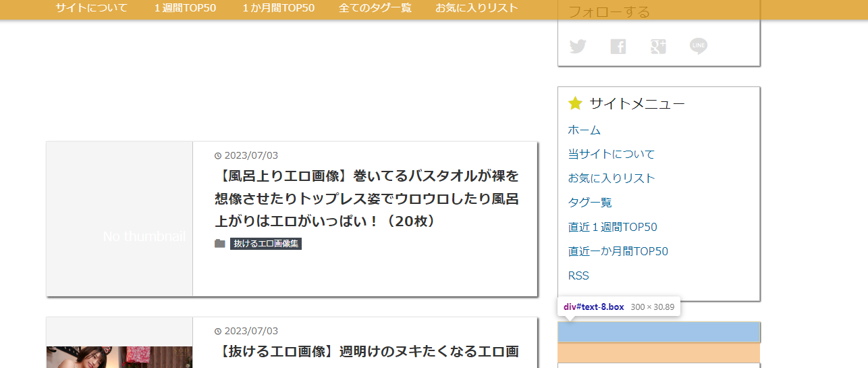Open 1か月間TOP50 in the top navigation
This screenshot has width=868, height=368.
tap(278, 8)
